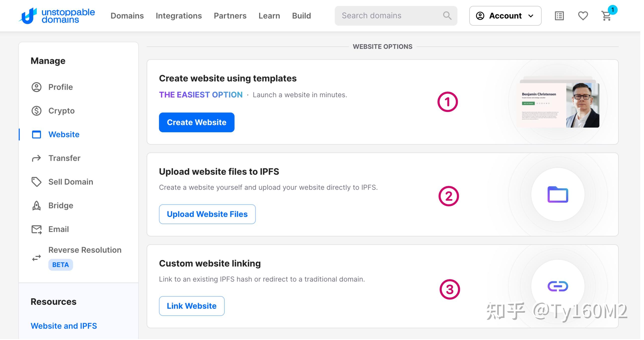This screenshot has width=644, height=340.
Task: Select Transfer in Manage sidebar
Action: (65, 159)
